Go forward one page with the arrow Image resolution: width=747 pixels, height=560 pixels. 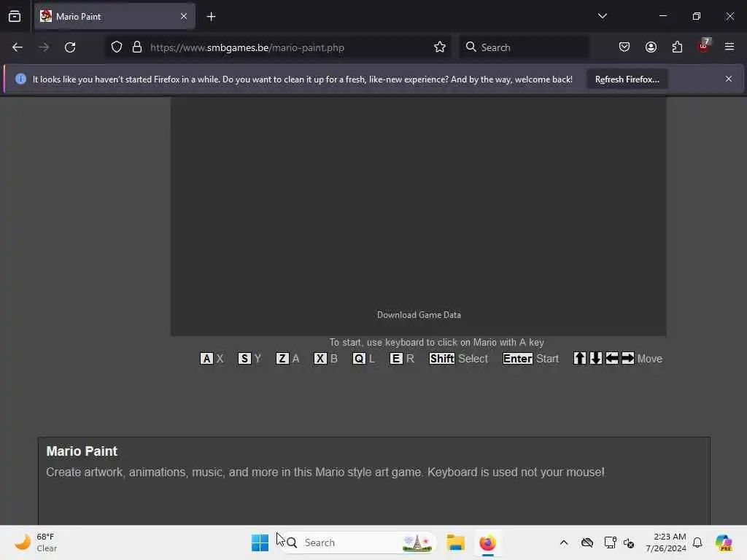[x=44, y=47]
